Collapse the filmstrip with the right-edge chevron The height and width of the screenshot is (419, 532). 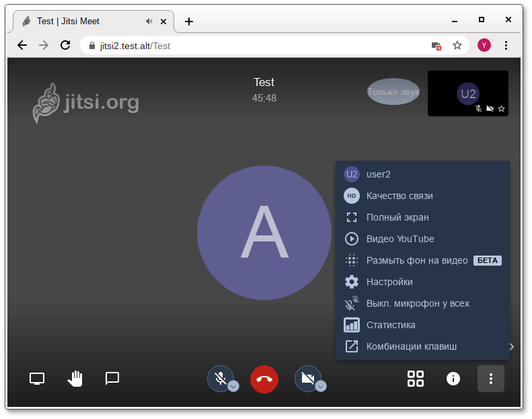click(x=512, y=346)
